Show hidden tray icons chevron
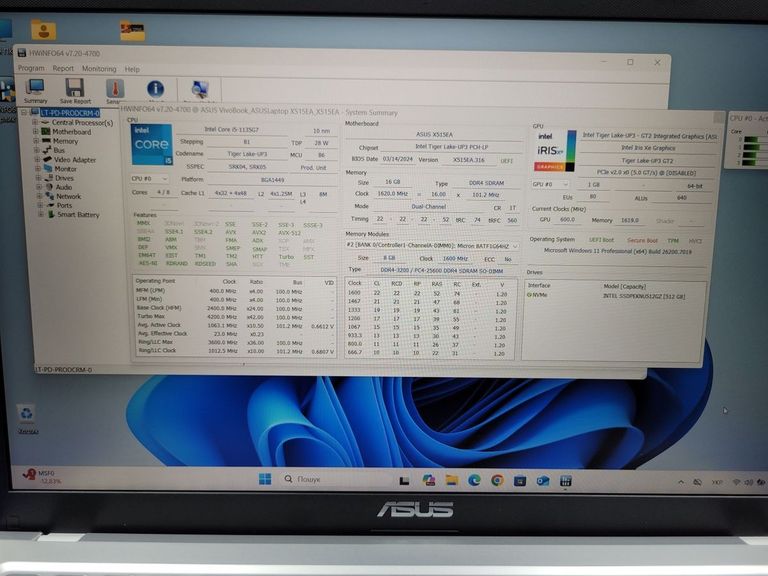This screenshot has height=576, width=768. 681,482
